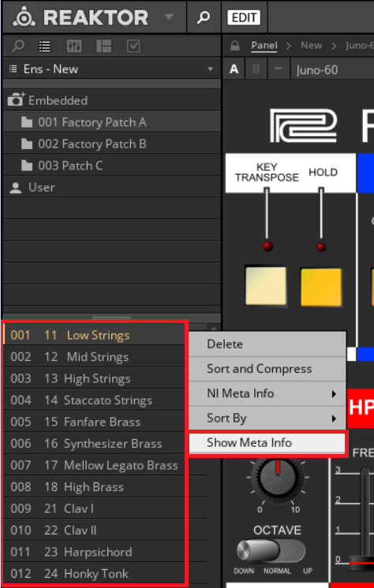The width and height of the screenshot is (374, 588).
Task: Select snapshot 007 17 Mellow Legato Brass
Action: pyautogui.click(x=94, y=465)
